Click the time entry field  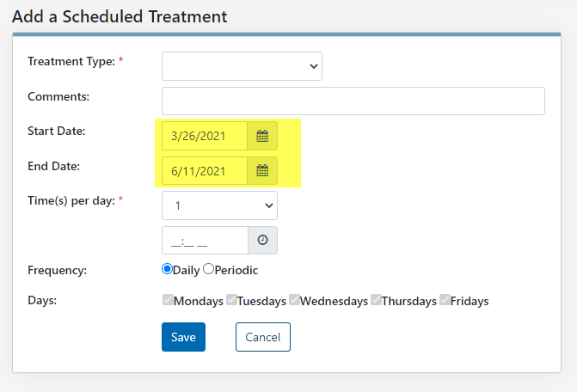[x=205, y=240]
